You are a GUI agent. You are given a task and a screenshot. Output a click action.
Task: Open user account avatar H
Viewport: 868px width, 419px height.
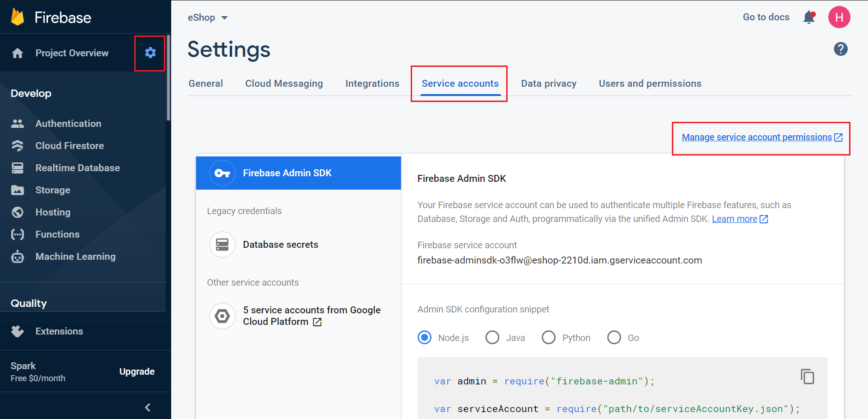point(839,18)
